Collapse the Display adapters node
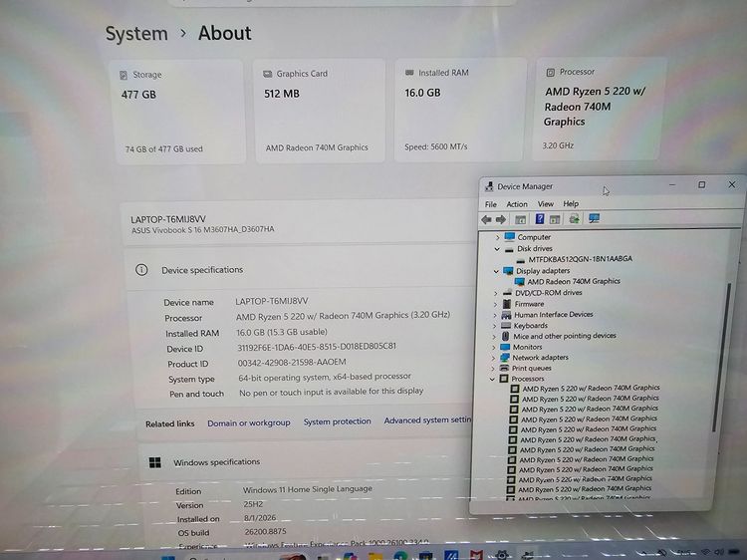The height and width of the screenshot is (560, 747). pyautogui.click(x=496, y=271)
